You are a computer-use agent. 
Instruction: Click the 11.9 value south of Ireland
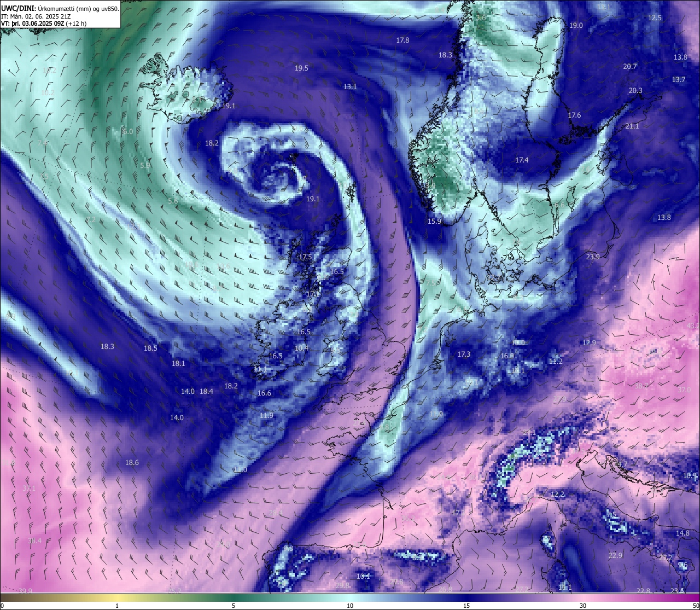pos(266,416)
